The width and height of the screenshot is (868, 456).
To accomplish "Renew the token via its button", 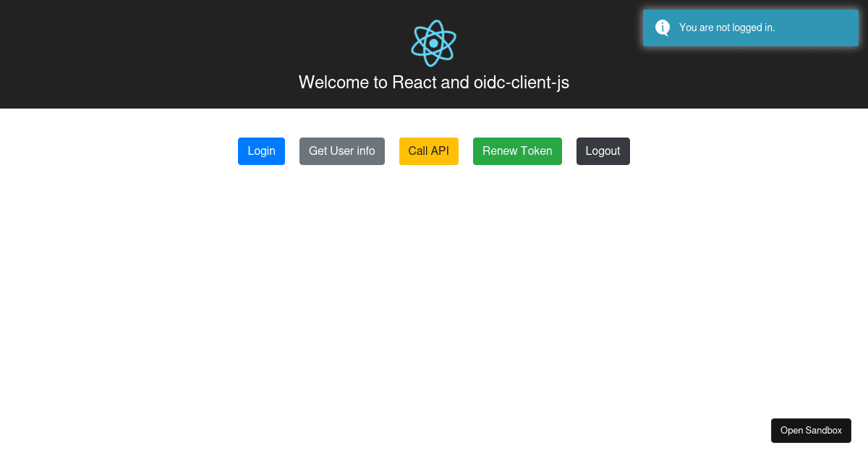I will click(517, 151).
